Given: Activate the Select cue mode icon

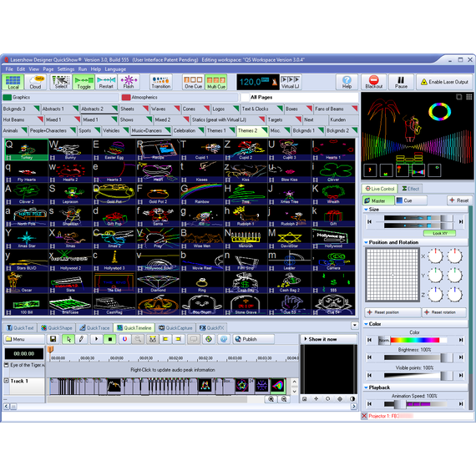Looking at the screenshot, I should (x=61, y=82).
